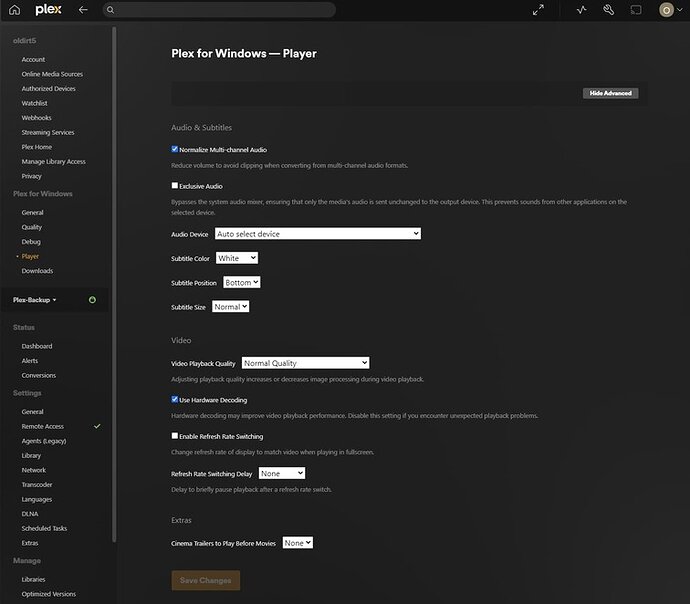This screenshot has width=690, height=604.
Task: Expand the user avatar chevron
Action: pyautogui.click(x=679, y=10)
